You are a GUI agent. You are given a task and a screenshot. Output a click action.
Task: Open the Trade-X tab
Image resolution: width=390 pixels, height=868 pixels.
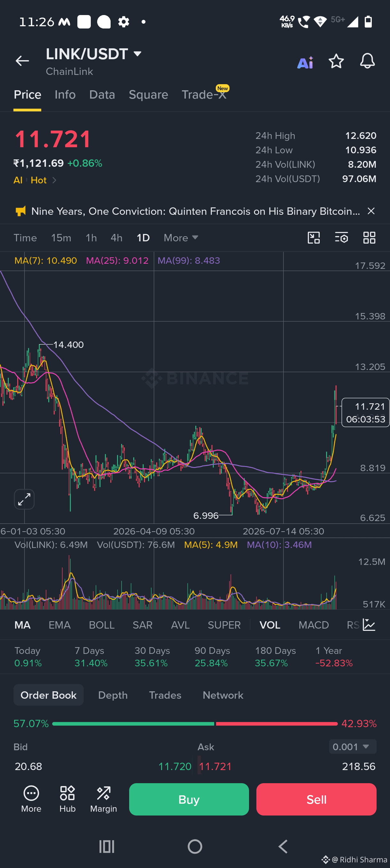coord(204,95)
